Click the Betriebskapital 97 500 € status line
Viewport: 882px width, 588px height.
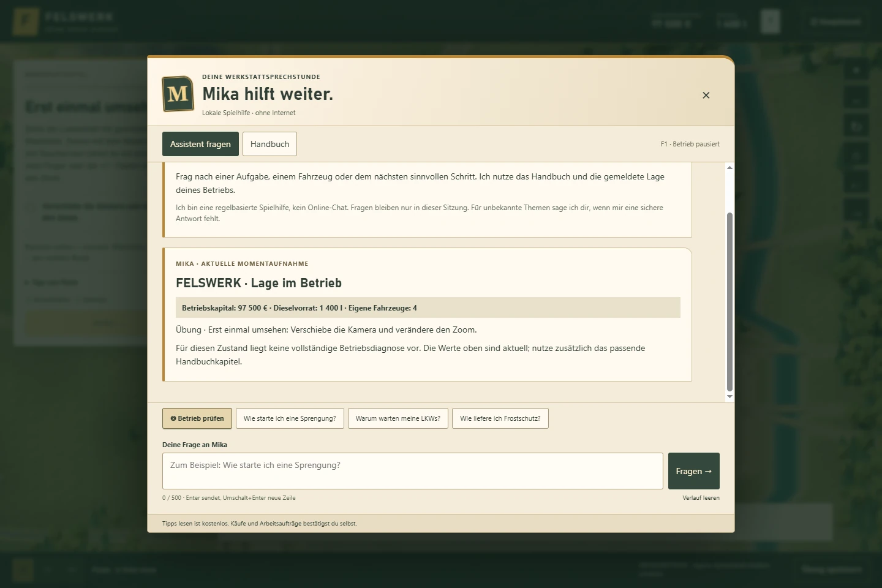[x=428, y=307]
